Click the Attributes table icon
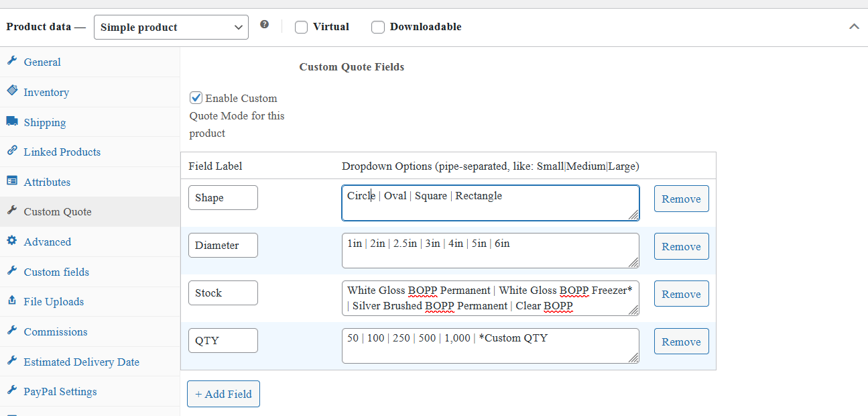 point(12,181)
